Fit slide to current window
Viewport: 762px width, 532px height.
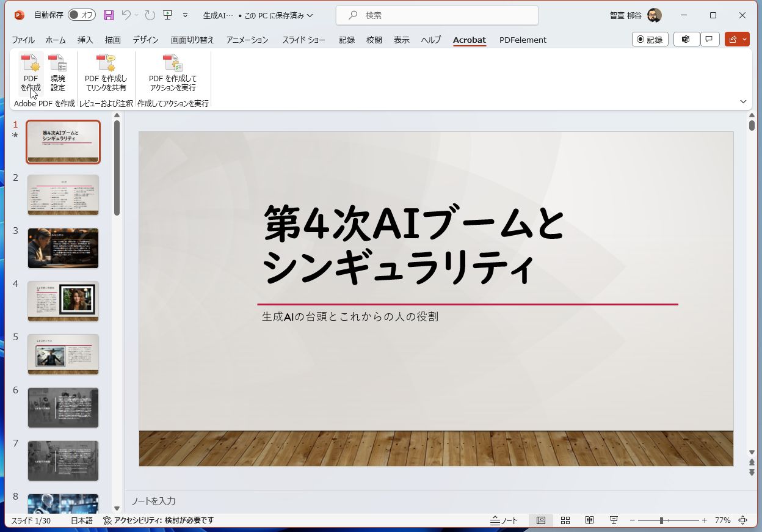[742, 520]
